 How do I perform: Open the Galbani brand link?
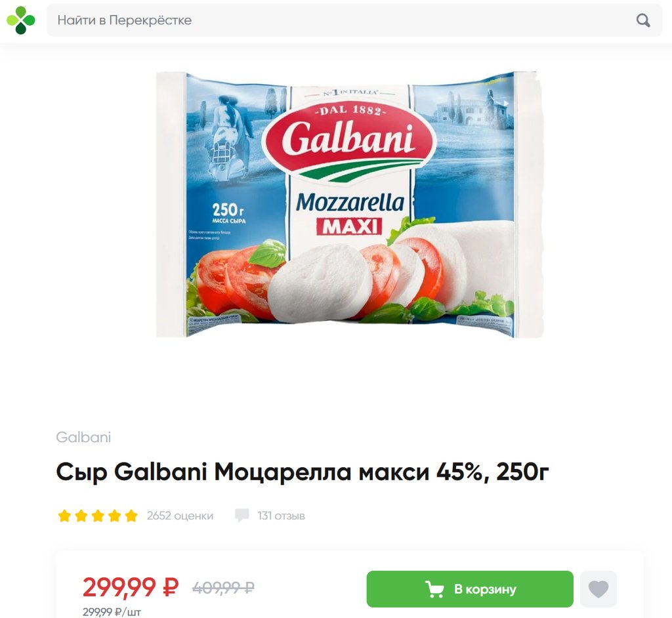pos(83,437)
